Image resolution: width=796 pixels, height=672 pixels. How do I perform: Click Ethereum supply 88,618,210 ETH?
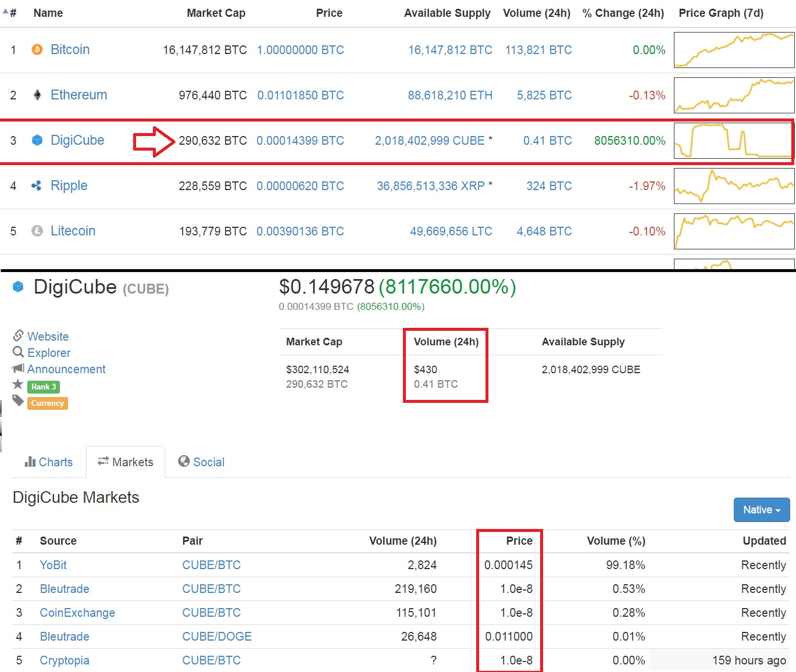(450, 95)
